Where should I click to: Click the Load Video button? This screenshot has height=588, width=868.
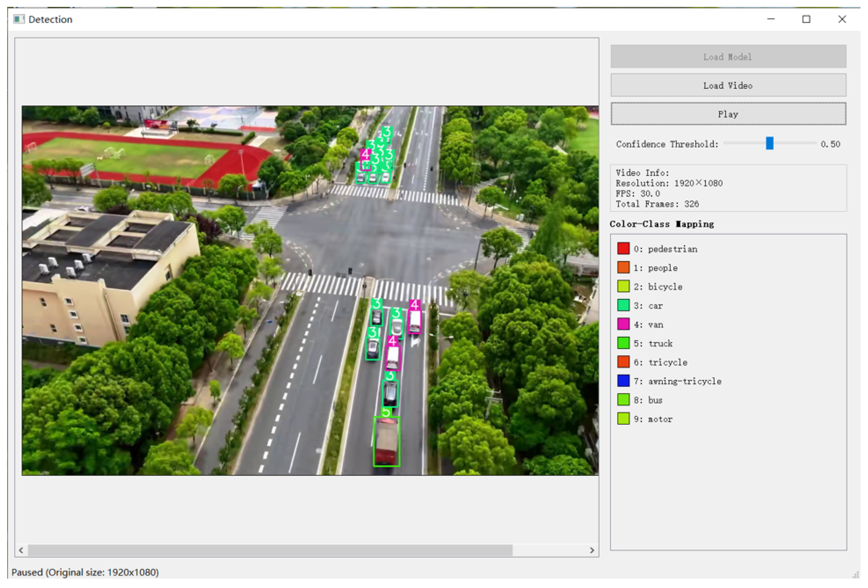[x=728, y=85]
